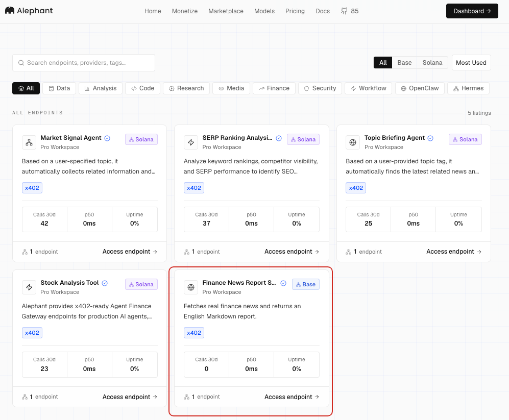The height and width of the screenshot is (420, 509).
Task: Click the verified badge beside Market Signal Agent
Action: point(107,138)
